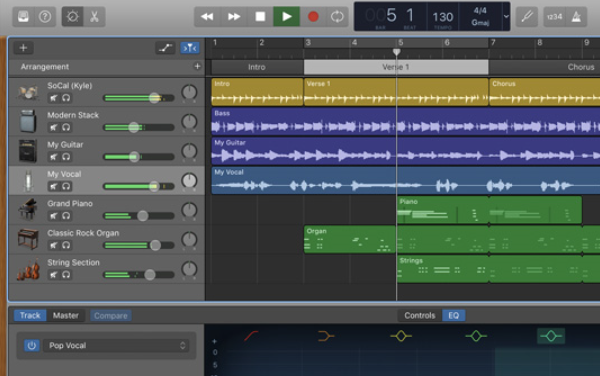
Task: Toggle the metronome button
Action: (576, 16)
